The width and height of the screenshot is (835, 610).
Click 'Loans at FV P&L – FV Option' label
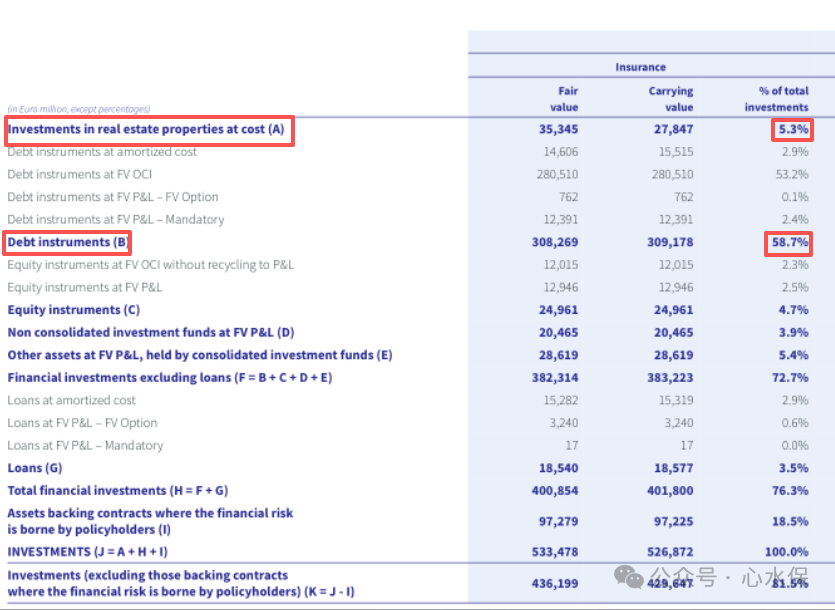83,423
